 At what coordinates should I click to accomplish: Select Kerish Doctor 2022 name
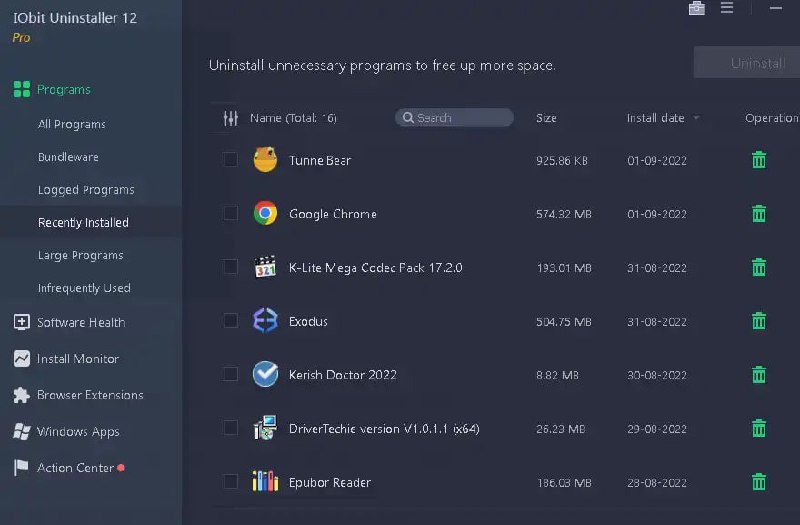[342, 375]
